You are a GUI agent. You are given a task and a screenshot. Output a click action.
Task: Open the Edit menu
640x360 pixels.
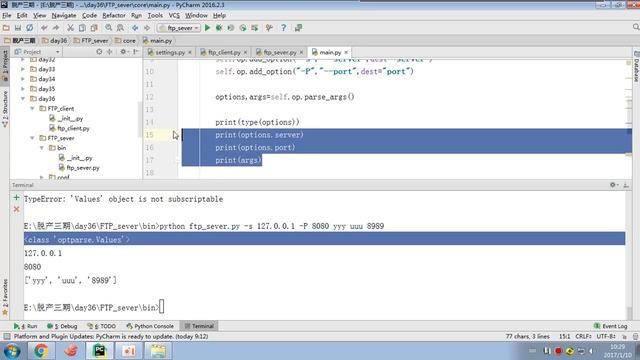click(22, 16)
